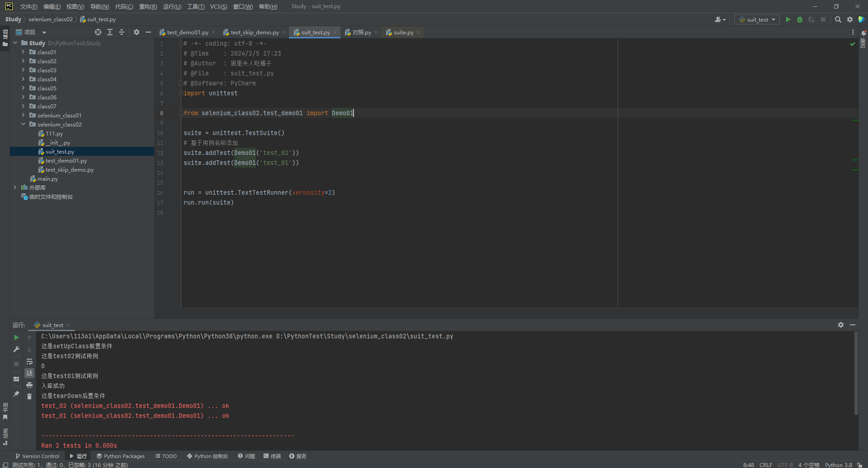Click the grey stop square in top toolbar
The image size is (868, 468).
click(x=823, y=19)
